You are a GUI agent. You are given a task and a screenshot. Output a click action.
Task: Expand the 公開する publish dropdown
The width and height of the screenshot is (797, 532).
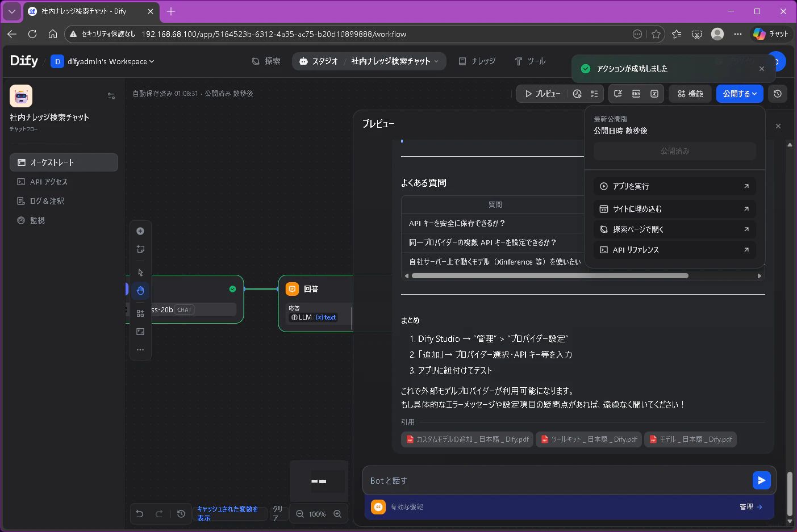pos(740,94)
